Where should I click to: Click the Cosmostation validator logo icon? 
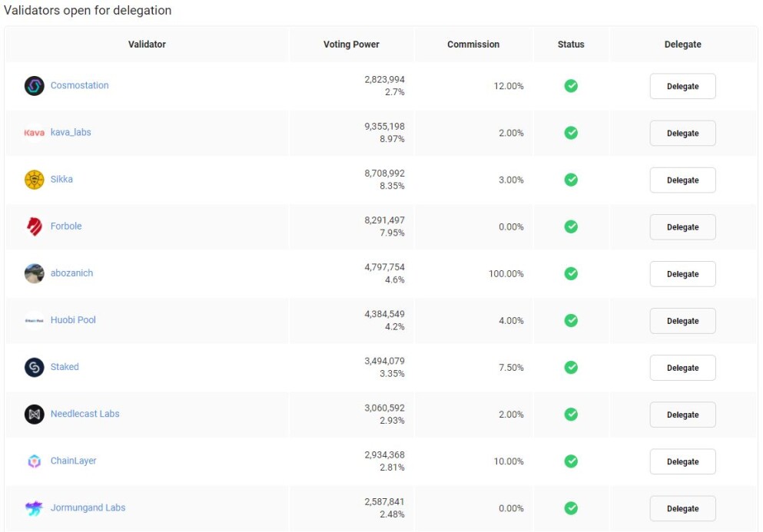pyautogui.click(x=34, y=86)
